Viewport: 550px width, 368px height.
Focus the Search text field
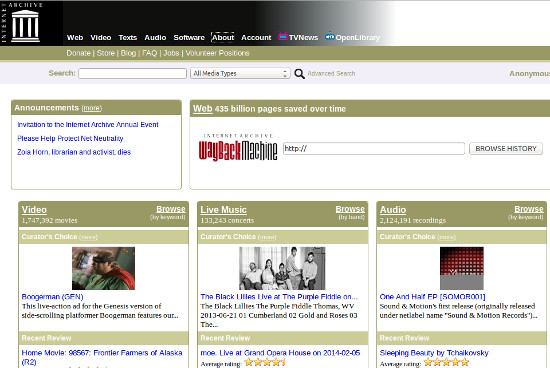[132, 73]
